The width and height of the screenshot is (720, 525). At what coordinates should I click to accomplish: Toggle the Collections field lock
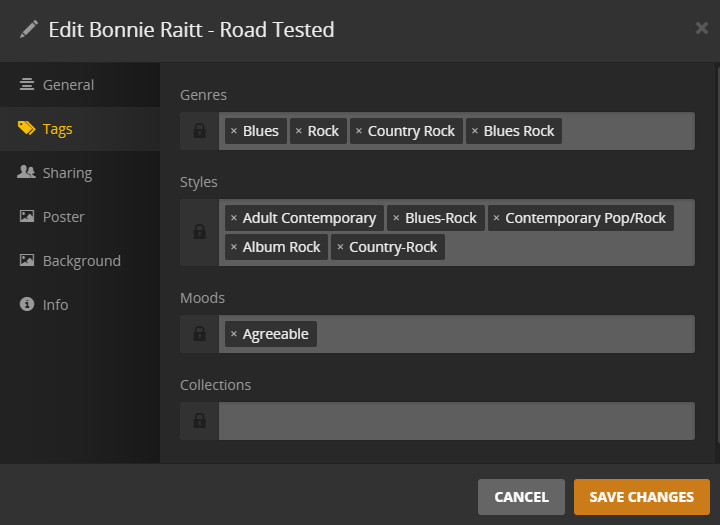click(x=199, y=421)
